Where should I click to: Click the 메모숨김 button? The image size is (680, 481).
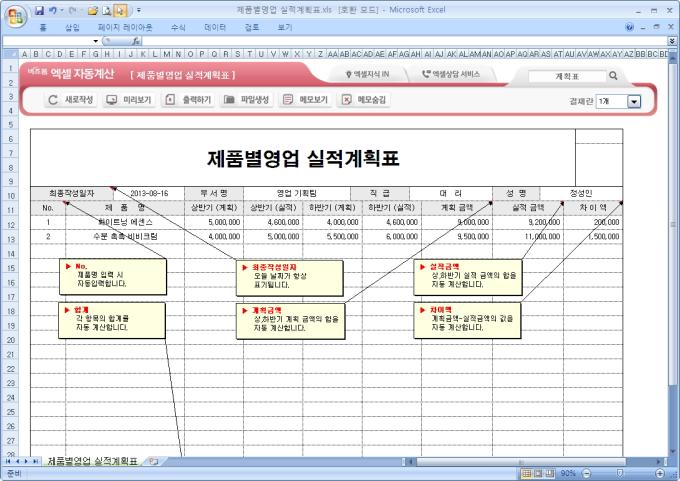(x=364, y=100)
